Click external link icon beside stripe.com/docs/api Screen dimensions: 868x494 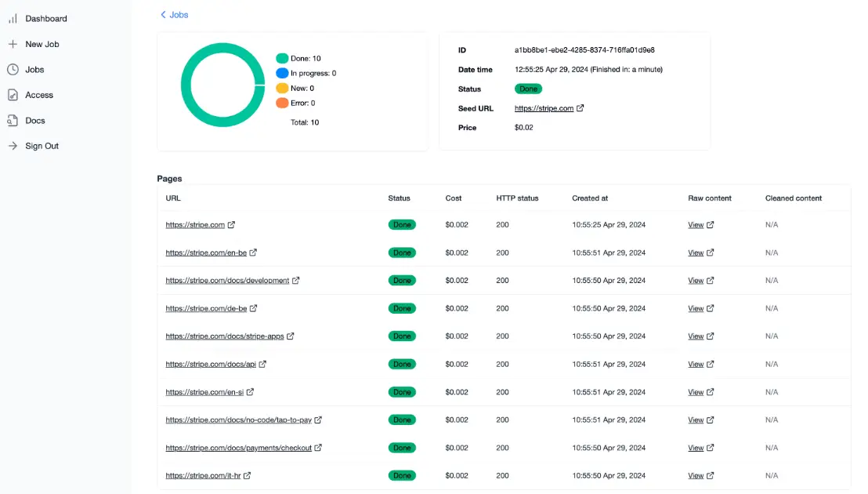(264, 364)
